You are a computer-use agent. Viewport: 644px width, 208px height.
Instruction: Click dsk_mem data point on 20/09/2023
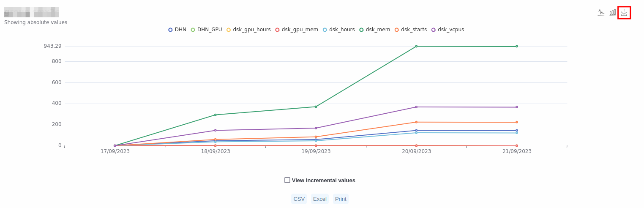tap(416, 47)
